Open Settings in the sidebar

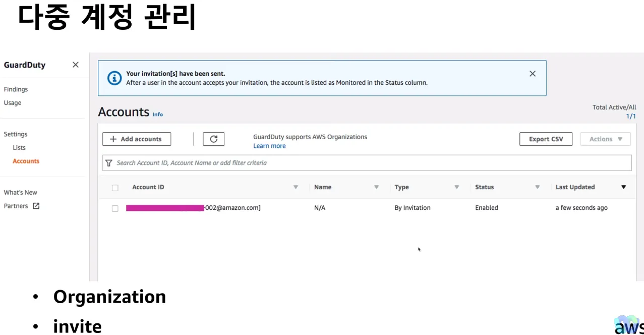tap(16, 134)
